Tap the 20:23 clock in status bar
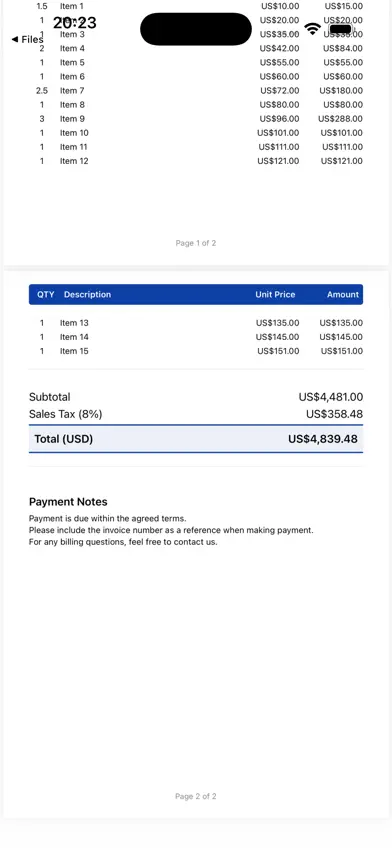This screenshot has width=392, height=852. pyautogui.click(x=74, y=23)
